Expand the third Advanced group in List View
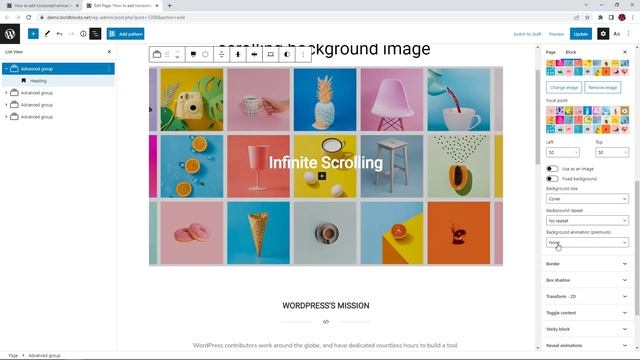The width and height of the screenshot is (640, 360). coord(6,105)
